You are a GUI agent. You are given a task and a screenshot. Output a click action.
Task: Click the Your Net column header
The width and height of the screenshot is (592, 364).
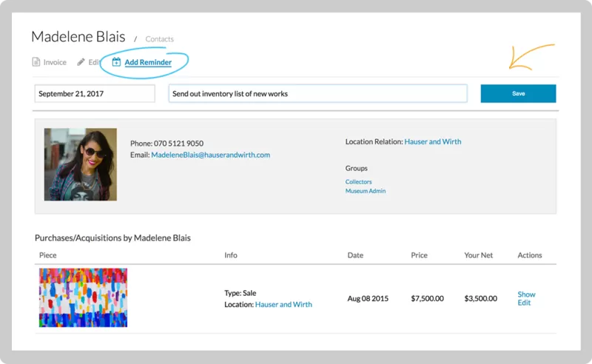[478, 255]
